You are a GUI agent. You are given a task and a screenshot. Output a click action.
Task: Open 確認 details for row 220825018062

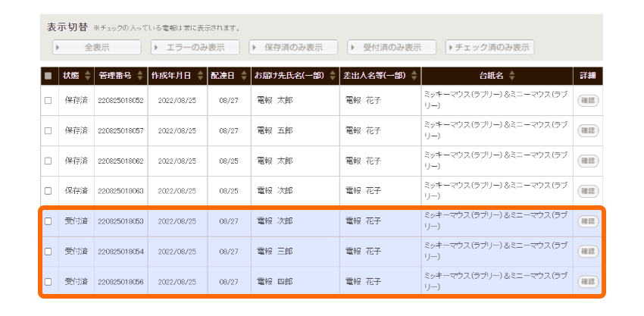coord(588,161)
